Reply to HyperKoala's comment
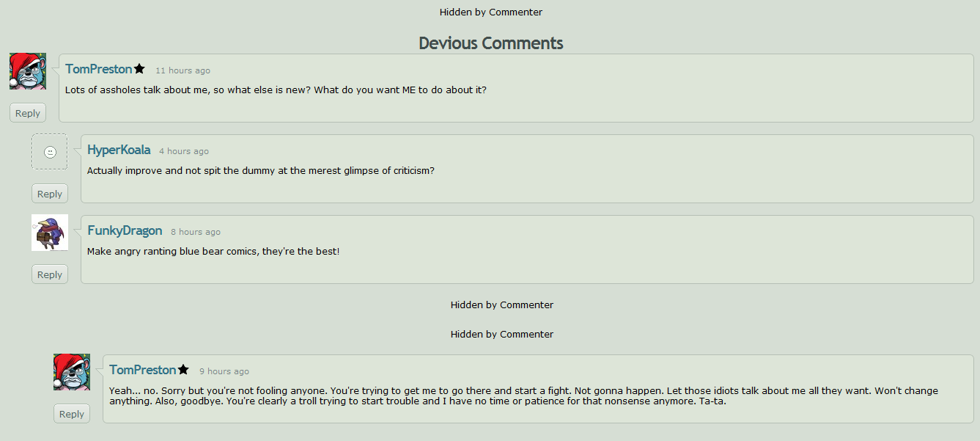 pyautogui.click(x=50, y=194)
